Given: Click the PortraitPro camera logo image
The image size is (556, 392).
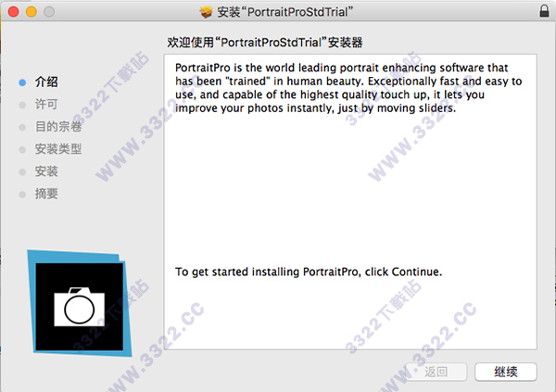Looking at the screenshot, I should click(x=80, y=303).
